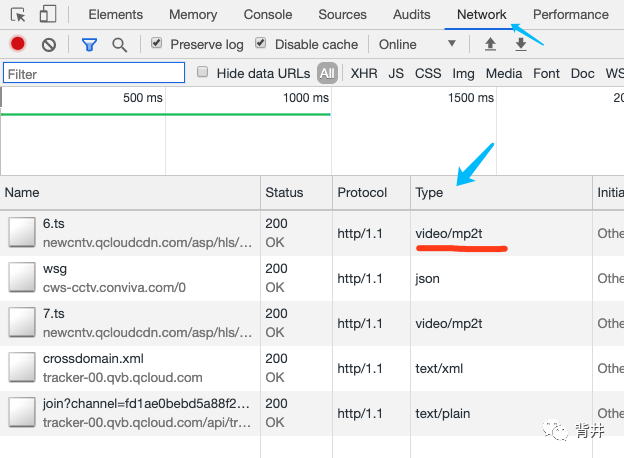Sort by the Type column header
624x458 pixels.
[x=501, y=193]
